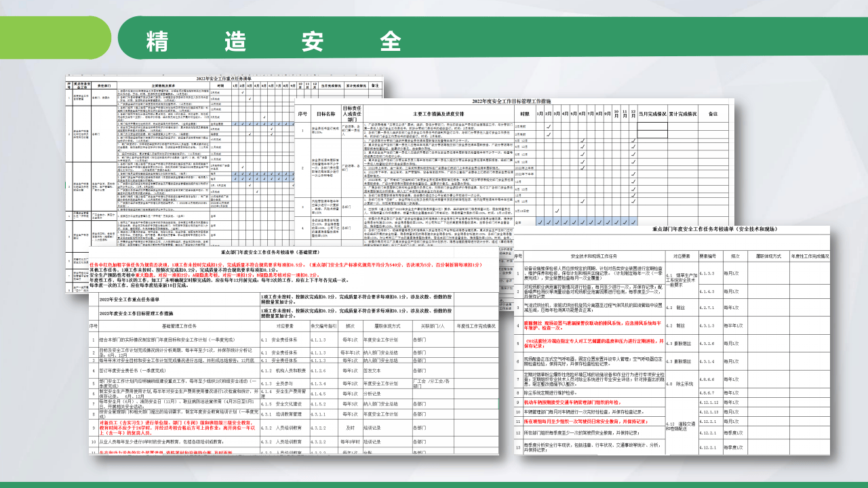The width and height of the screenshot is (868, 488).
Task: Click the 分析记录 cell
Action: click(x=387, y=393)
